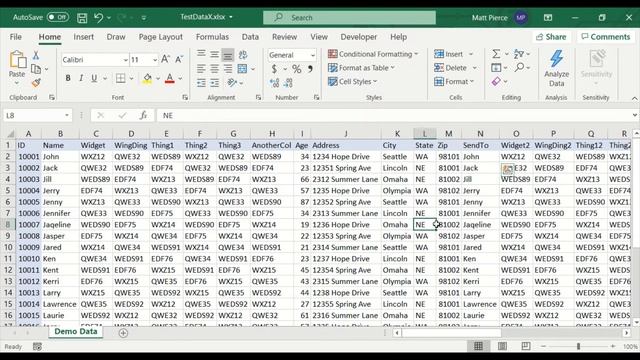Image resolution: width=640 pixels, height=360 pixels.
Task: Click Insert cells button
Action: [449, 54]
